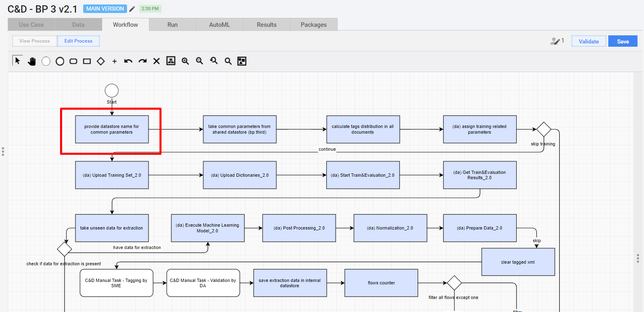
Task: Click the 'skip' edge label
Action: pyautogui.click(x=536, y=240)
